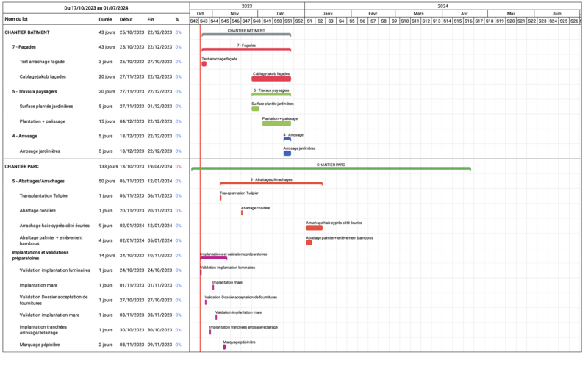Image resolution: width=588 pixels, height=366 pixels.
Task: Click the Surface plantée jardinières green bar
Action: pyautogui.click(x=256, y=109)
